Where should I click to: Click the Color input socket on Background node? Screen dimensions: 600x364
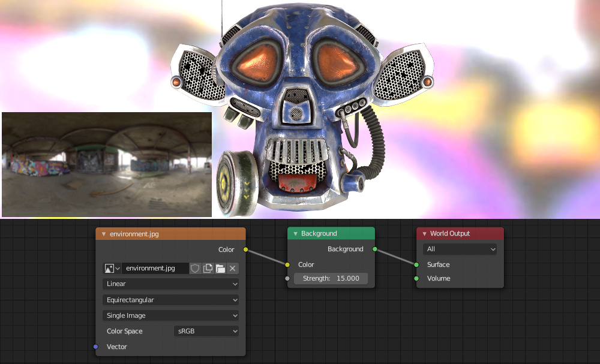click(x=287, y=264)
